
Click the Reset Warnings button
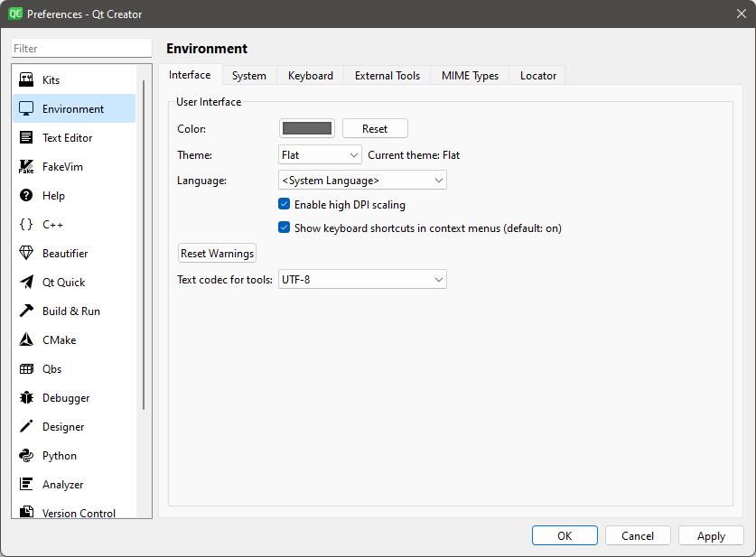[x=217, y=254]
